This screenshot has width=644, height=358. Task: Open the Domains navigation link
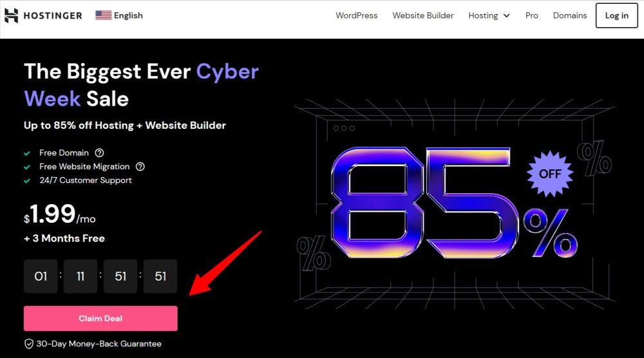(570, 15)
